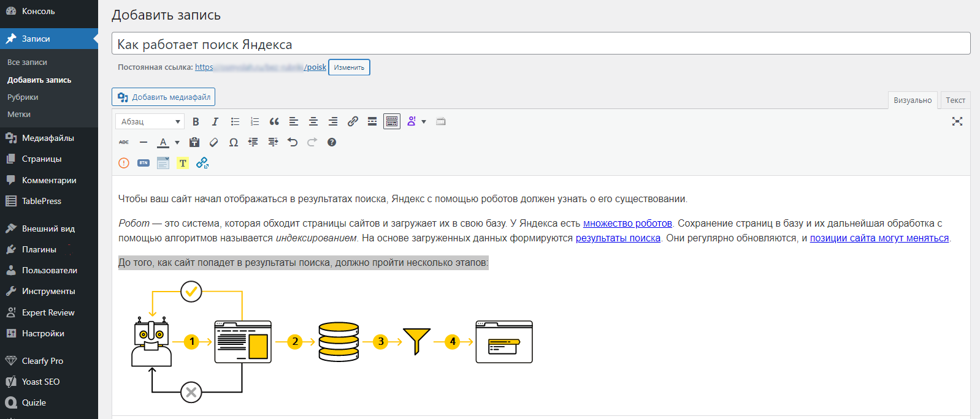The image size is (980, 419).
Task: Open Пользователи in the sidebar
Action: (x=49, y=270)
